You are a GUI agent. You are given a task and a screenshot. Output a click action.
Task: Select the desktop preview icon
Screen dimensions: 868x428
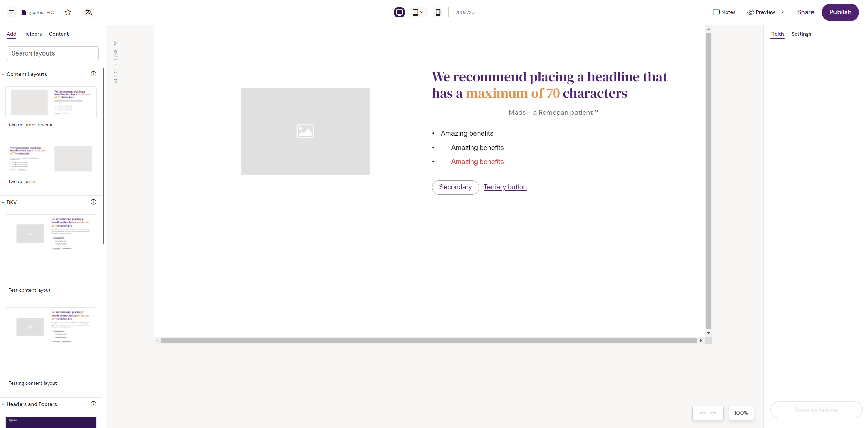(399, 12)
